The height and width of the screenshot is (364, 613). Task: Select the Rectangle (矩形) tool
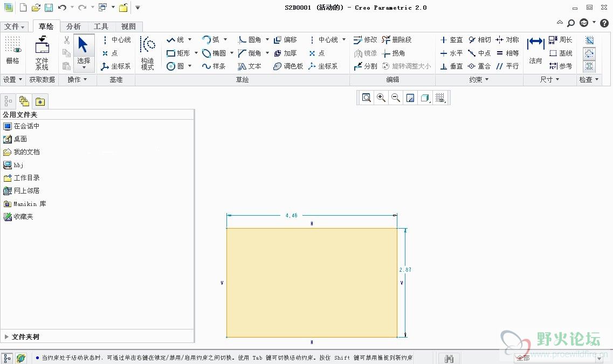click(178, 53)
